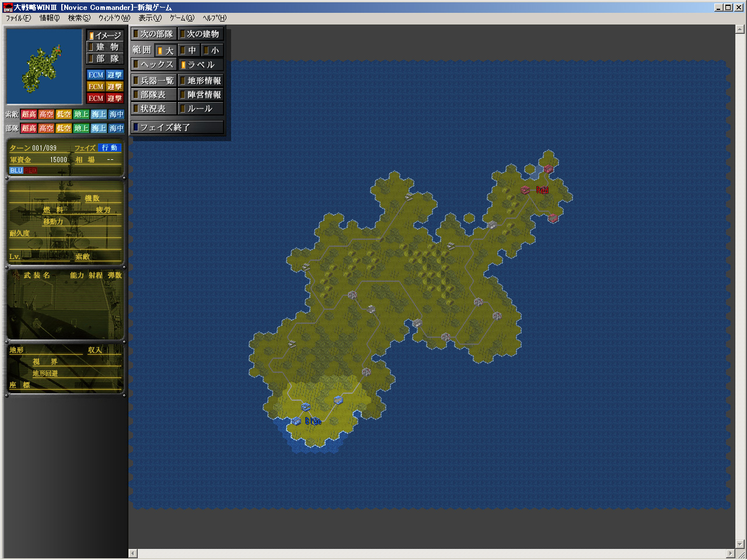Toggle 地上 in the 索敵 row
Screen dimensions: 747x560
click(x=81, y=114)
